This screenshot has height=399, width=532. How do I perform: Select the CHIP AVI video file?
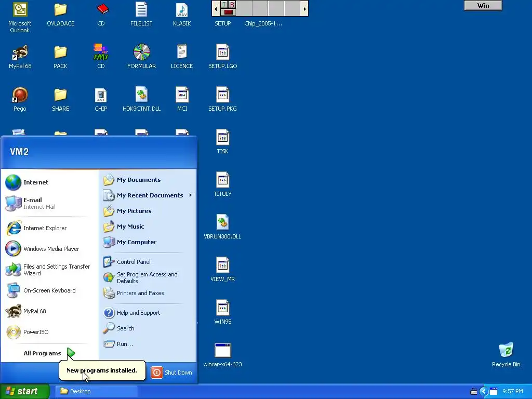pos(101,100)
